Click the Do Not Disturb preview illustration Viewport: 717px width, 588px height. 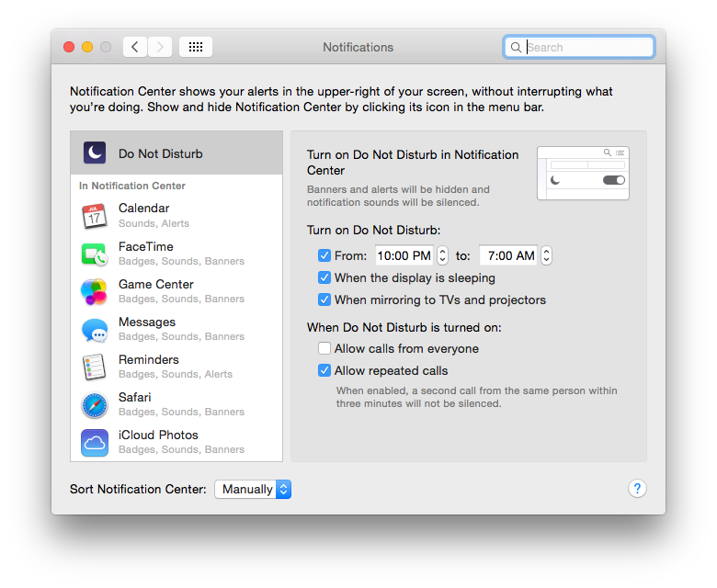[583, 173]
